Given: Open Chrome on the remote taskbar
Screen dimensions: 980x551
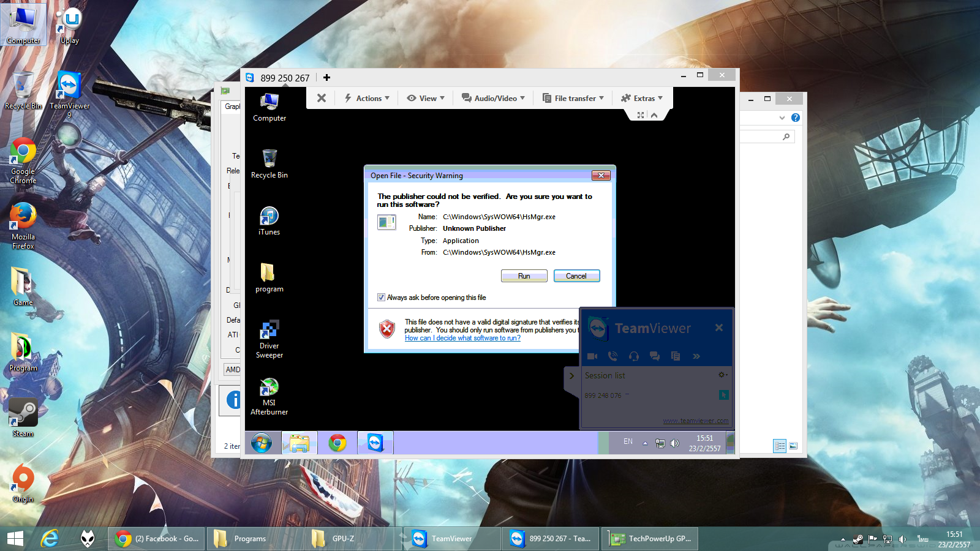Looking at the screenshot, I should (x=337, y=443).
